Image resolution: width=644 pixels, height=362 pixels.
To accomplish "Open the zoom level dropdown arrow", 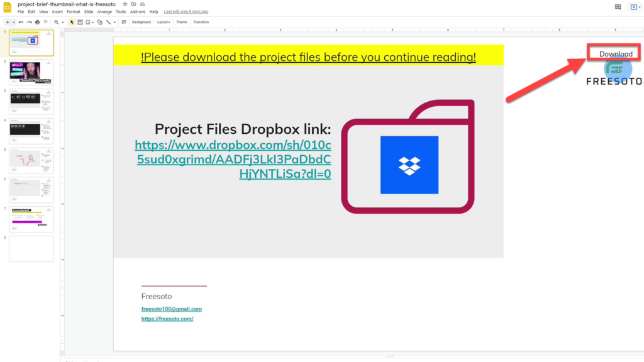I will click(62, 22).
